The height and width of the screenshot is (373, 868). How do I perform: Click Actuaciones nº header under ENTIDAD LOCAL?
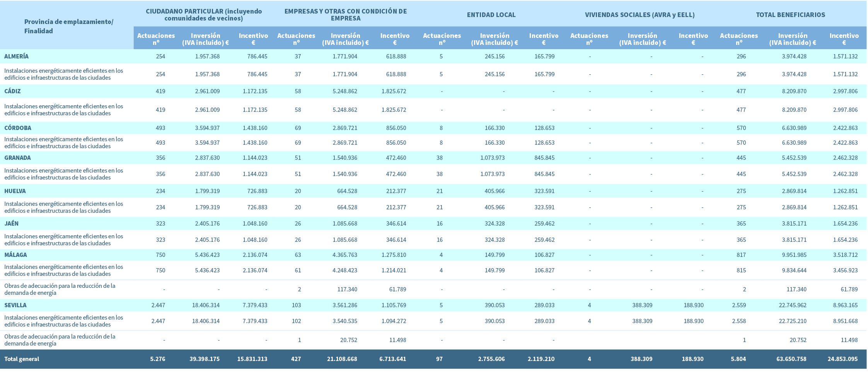(x=442, y=39)
